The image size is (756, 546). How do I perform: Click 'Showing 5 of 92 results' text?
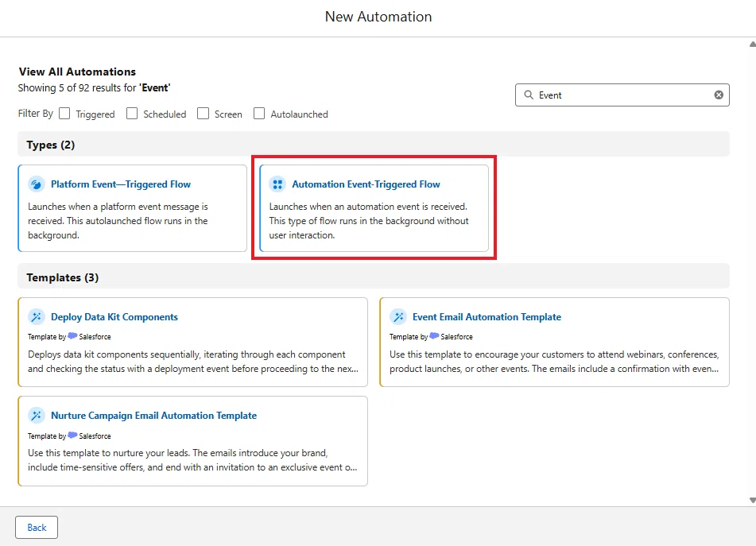94,87
